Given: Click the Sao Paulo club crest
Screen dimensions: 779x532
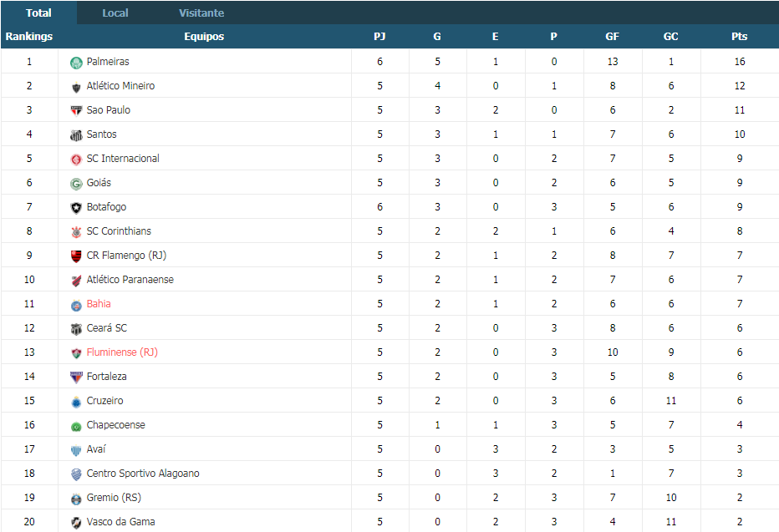Looking at the screenshot, I should click(76, 111).
